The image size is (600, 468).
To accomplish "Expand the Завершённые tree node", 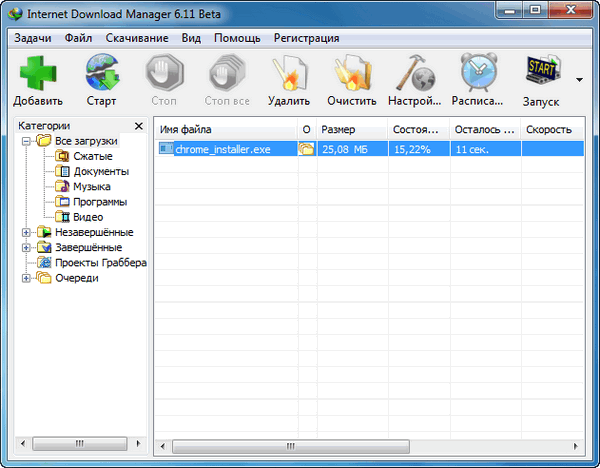I will (x=26, y=247).
